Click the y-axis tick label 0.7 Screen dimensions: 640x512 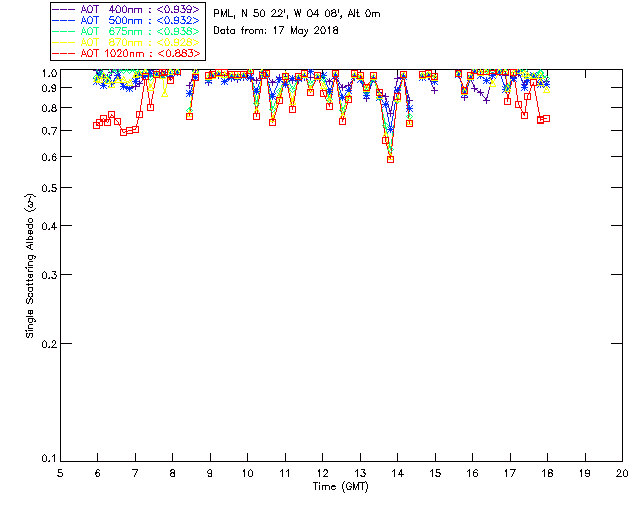pyautogui.click(x=49, y=131)
